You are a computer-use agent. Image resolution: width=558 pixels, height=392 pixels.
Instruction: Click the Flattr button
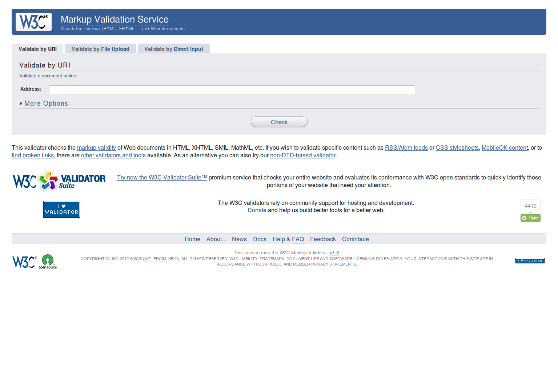(x=530, y=218)
